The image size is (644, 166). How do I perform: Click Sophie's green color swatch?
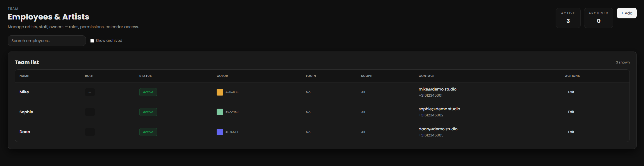[220, 112]
